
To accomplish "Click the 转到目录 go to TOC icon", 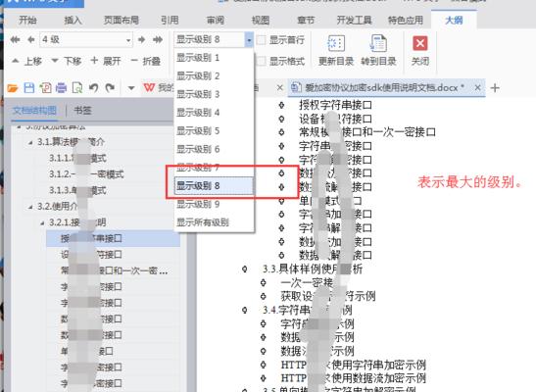I will pyautogui.click(x=378, y=43).
